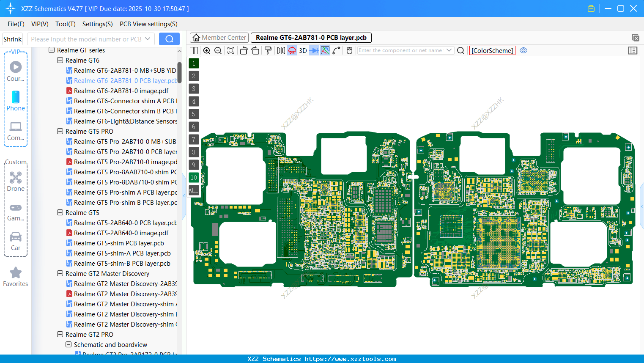Screen dimensions: 644x363
Task: Select the Phone category in the sidebar
Action: coord(16,101)
